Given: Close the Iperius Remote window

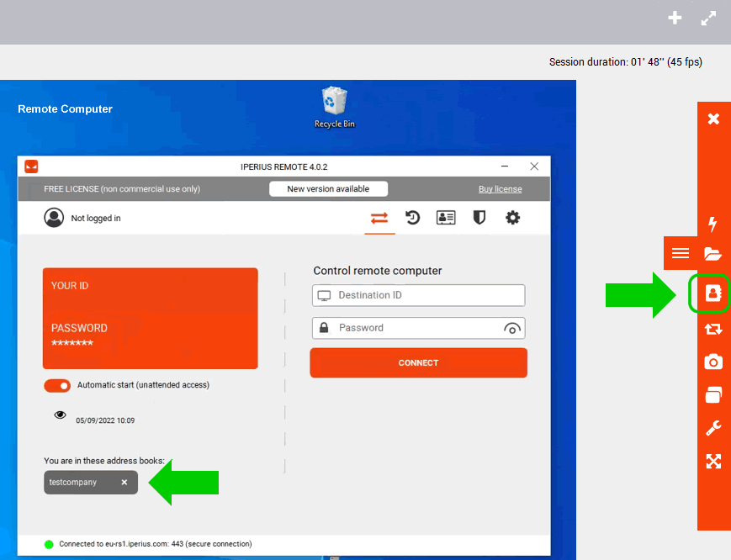Looking at the screenshot, I should [x=534, y=166].
